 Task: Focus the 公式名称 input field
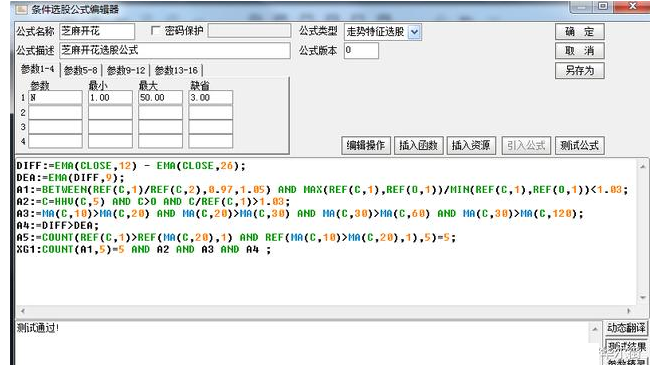point(97,31)
